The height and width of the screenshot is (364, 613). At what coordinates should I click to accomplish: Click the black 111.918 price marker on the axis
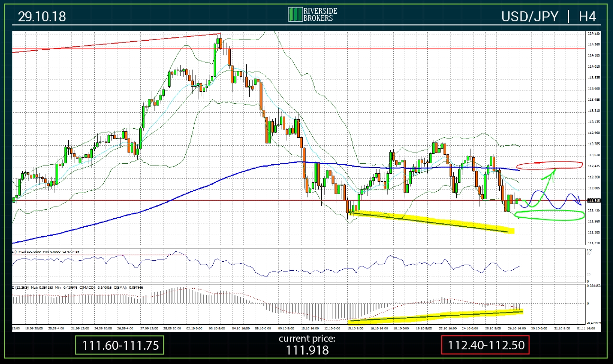pos(594,200)
